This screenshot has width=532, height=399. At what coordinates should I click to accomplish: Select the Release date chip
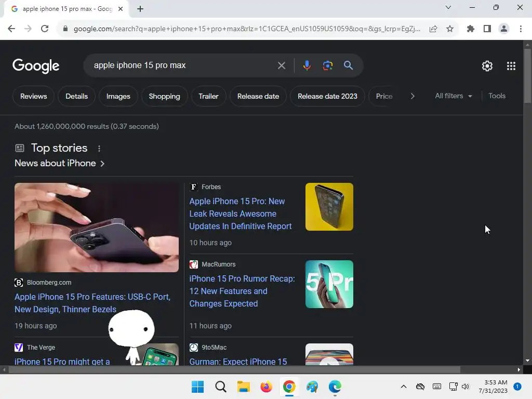point(258,96)
